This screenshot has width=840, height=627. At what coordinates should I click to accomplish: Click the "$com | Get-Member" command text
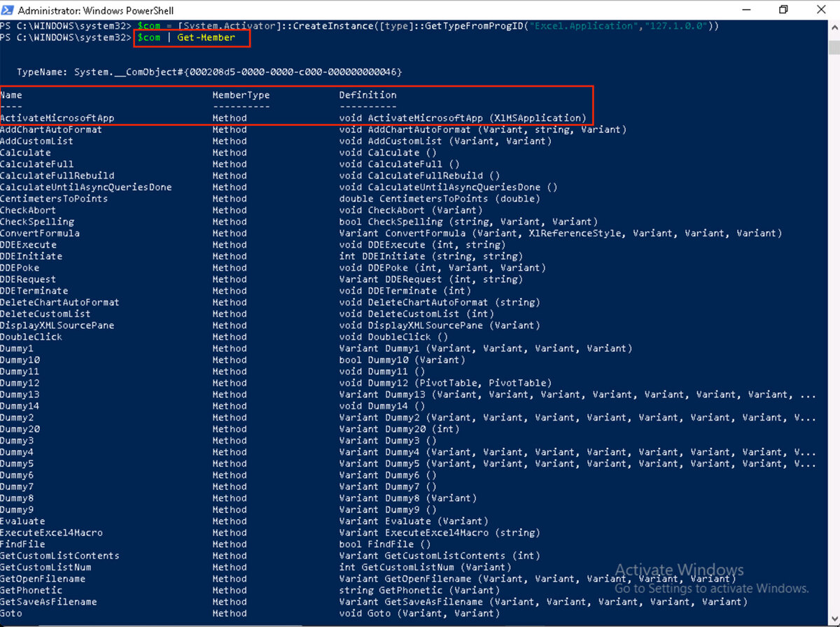pyautogui.click(x=186, y=37)
